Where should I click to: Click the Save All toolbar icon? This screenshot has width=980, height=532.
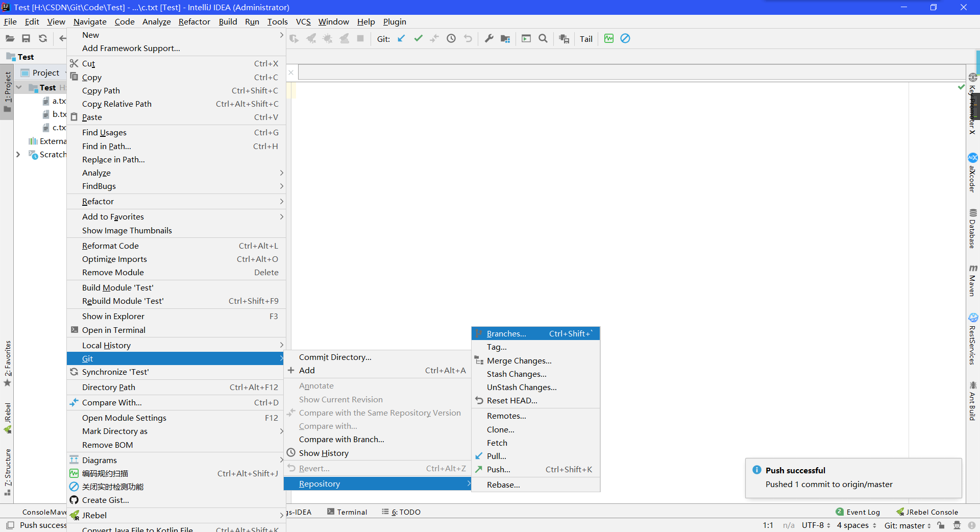(26, 39)
